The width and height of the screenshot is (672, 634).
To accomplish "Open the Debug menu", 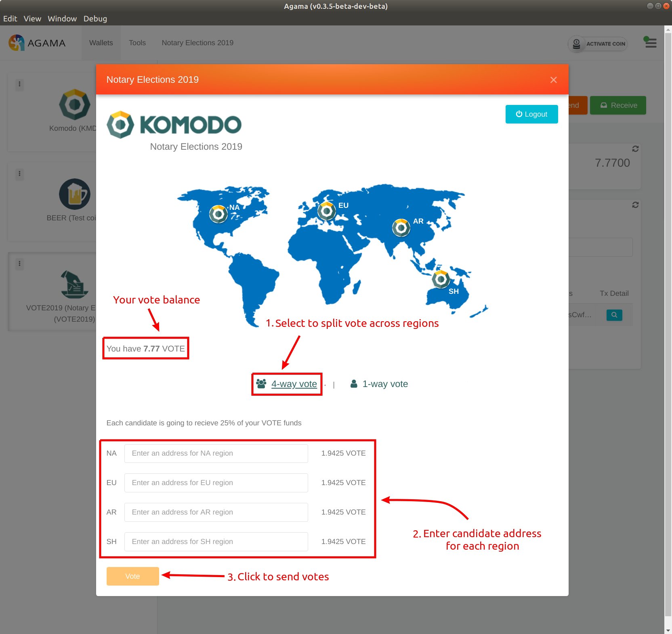I will click(x=95, y=19).
